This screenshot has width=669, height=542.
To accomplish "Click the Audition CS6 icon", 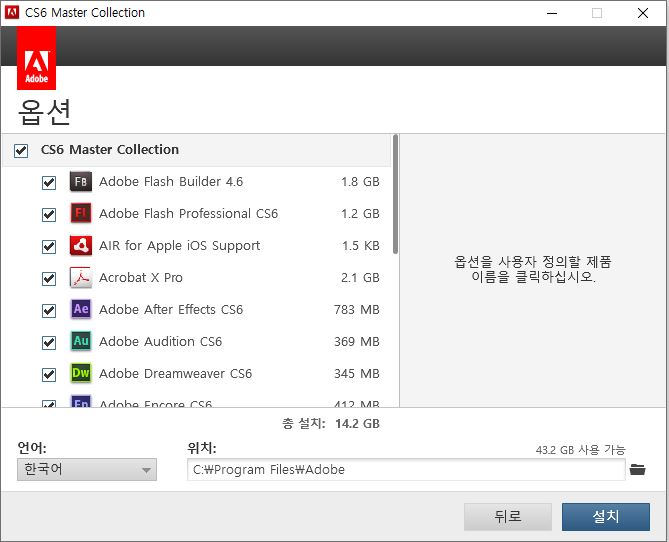I will pos(81,341).
